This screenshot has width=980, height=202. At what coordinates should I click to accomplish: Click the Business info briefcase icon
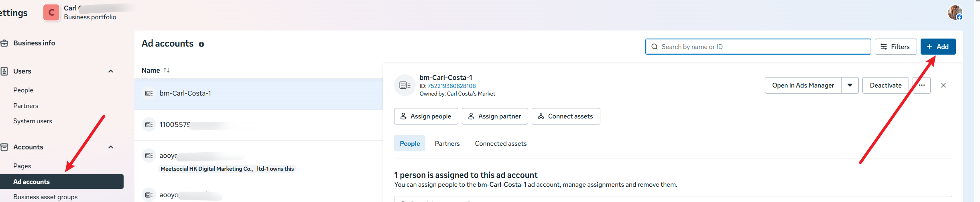(4, 43)
